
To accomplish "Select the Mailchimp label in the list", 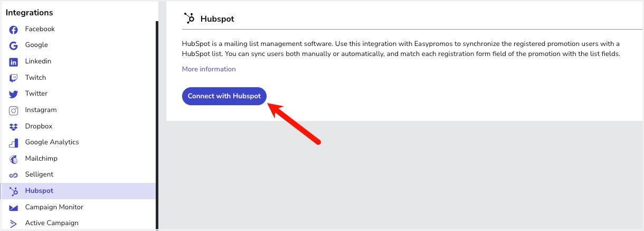I will pyautogui.click(x=41, y=159).
